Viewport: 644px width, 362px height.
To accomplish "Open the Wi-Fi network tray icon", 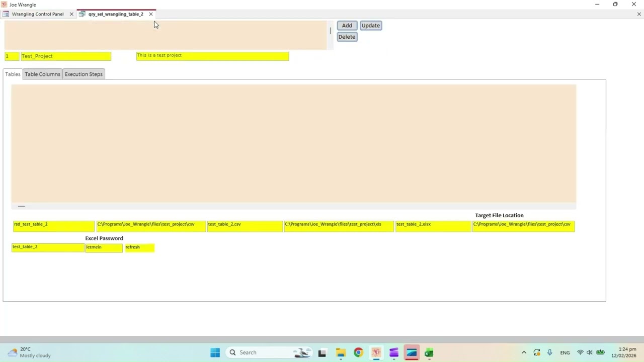I will (580, 352).
